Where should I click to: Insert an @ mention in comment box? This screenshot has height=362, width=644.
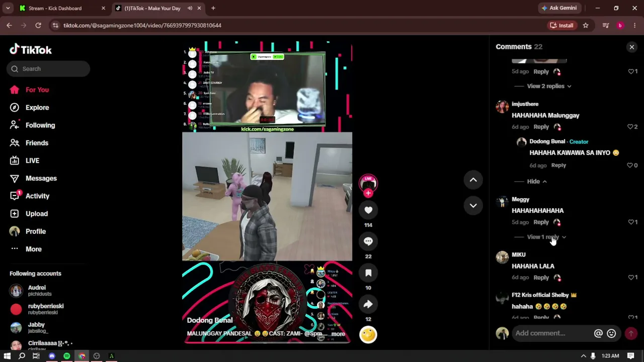pyautogui.click(x=598, y=333)
